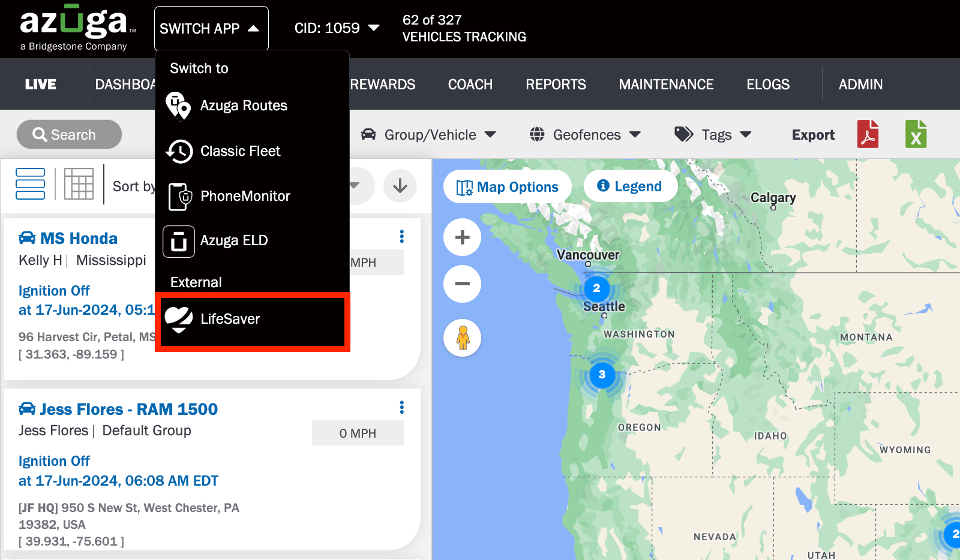Click the Seattle cluster marker of 2
The height and width of the screenshot is (560, 960).
click(x=596, y=288)
